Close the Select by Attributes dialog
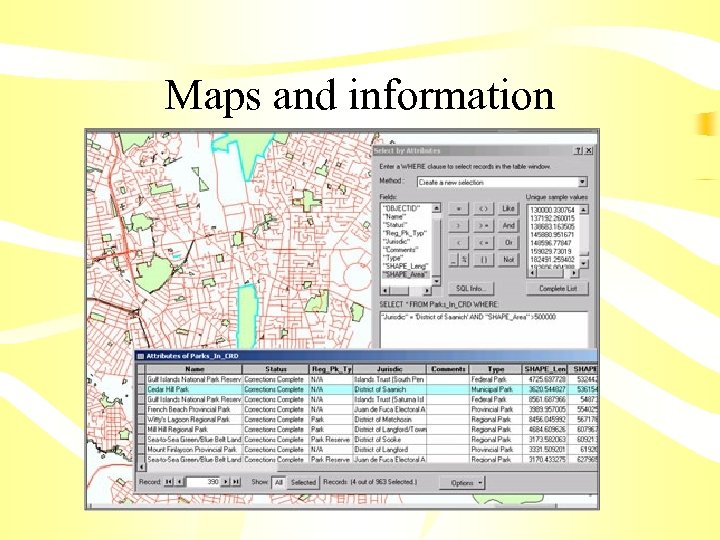The width and height of the screenshot is (720, 540). pos(589,151)
